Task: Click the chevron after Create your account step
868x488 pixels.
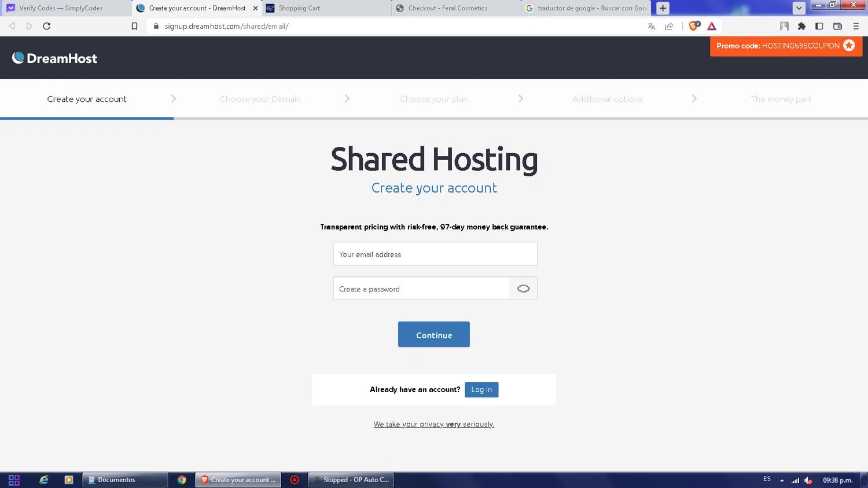Action: click(x=174, y=99)
